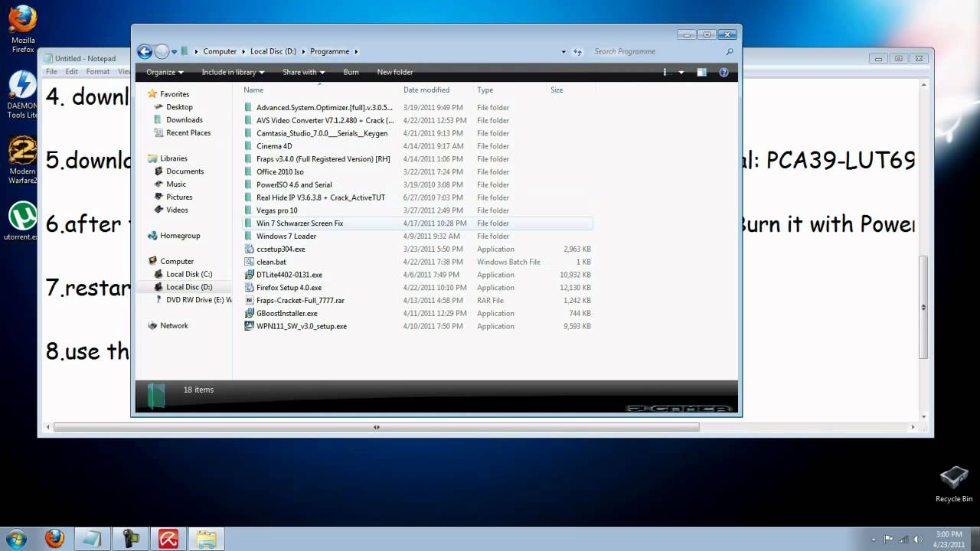
Task: Select PowerISO 4.6 and Serial folder icon
Action: (x=248, y=184)
